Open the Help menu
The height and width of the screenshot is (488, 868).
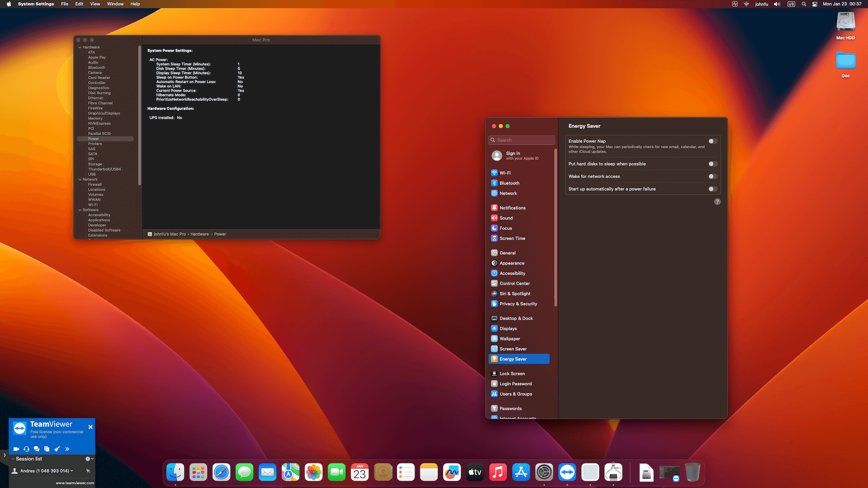pyautogui.click(x=135, y=4)
